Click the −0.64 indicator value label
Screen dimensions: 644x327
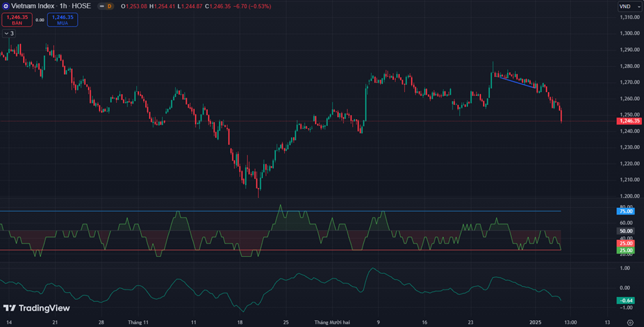[626, 300]
